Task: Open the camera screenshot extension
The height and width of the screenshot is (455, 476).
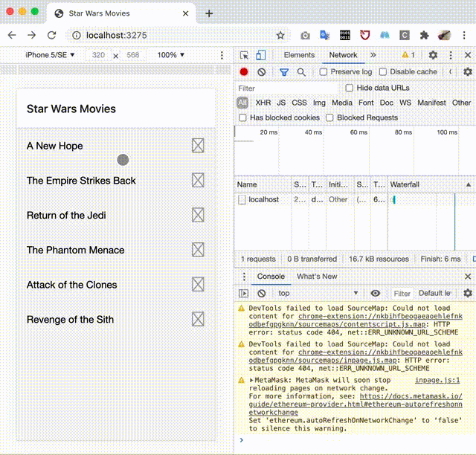Action: click(305, 36)
